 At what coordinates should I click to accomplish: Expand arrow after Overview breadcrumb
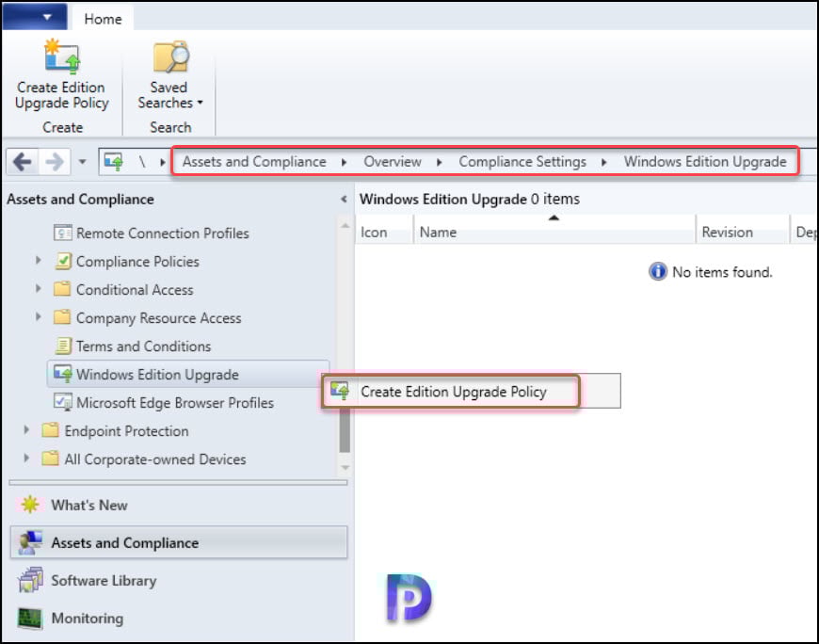tap(440, 163)
